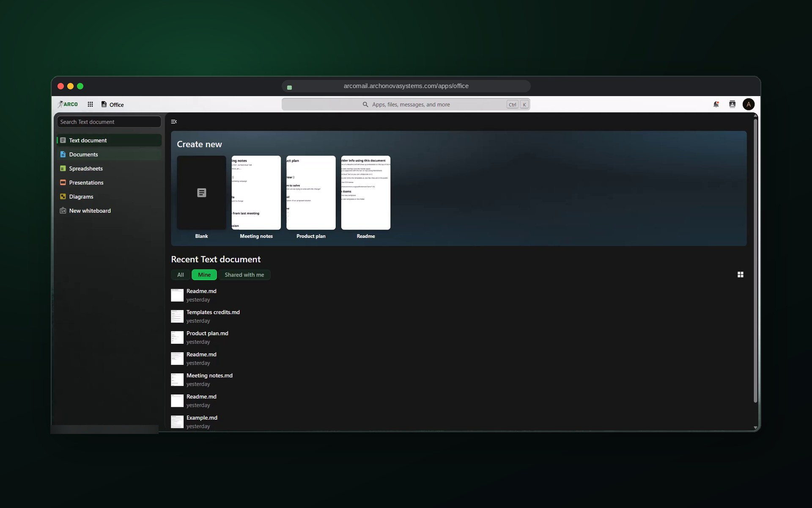
Task: Select the Mine filter tab
Action: [x=204, y=275]
